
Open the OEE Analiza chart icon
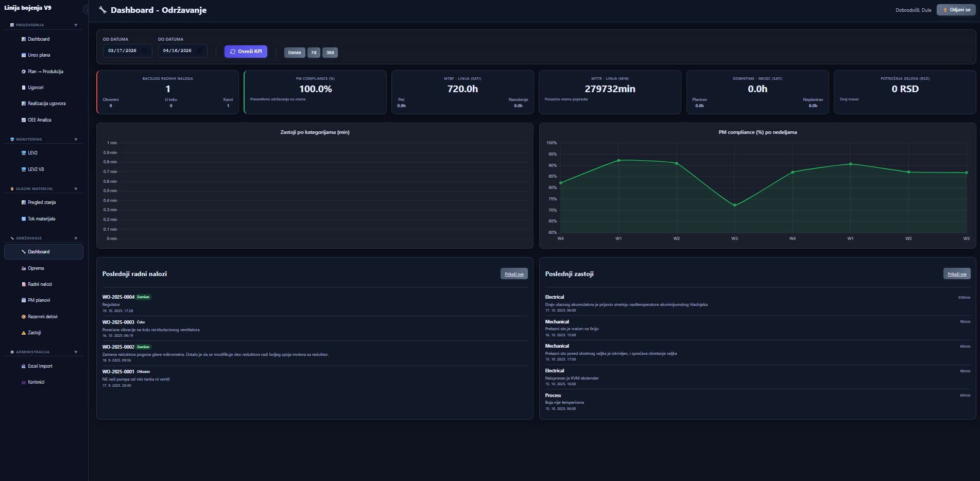click(23, 120)
